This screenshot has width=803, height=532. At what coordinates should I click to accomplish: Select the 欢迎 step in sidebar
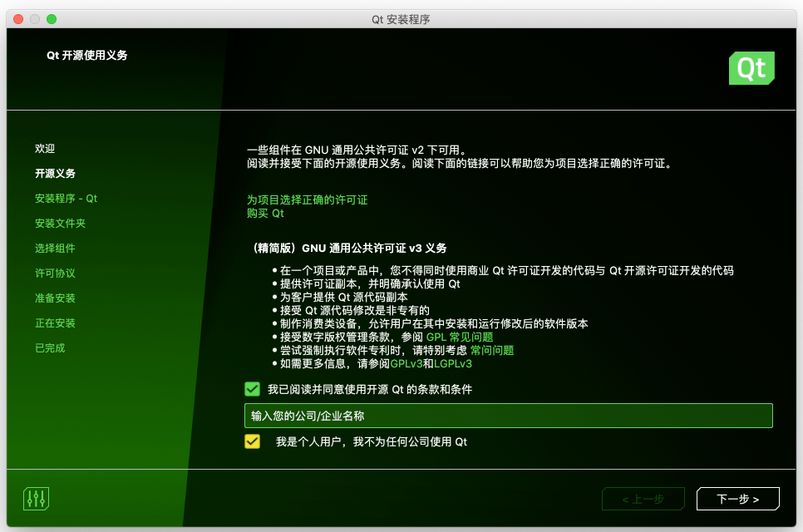45,149
